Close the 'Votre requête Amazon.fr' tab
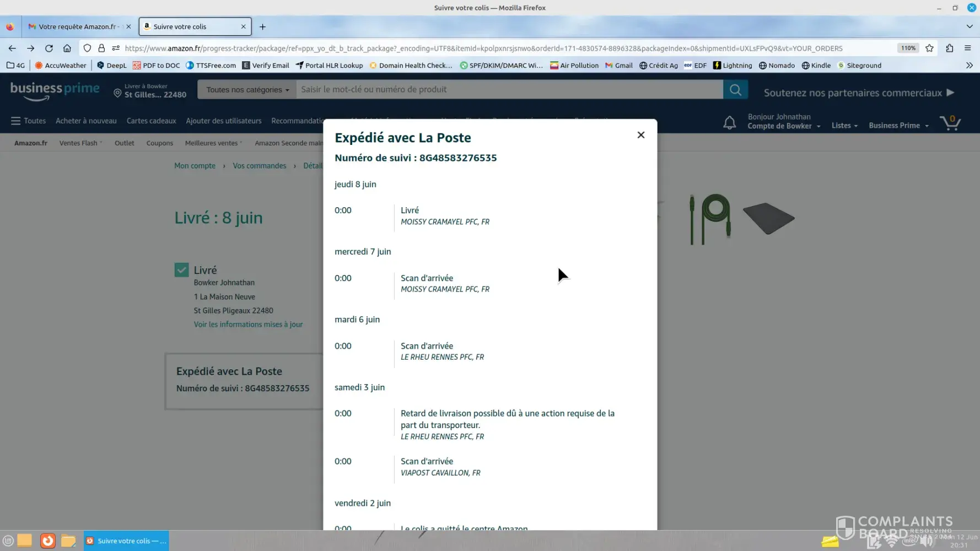This screenshot has height=551, width=980. click(x=128, y=26)
